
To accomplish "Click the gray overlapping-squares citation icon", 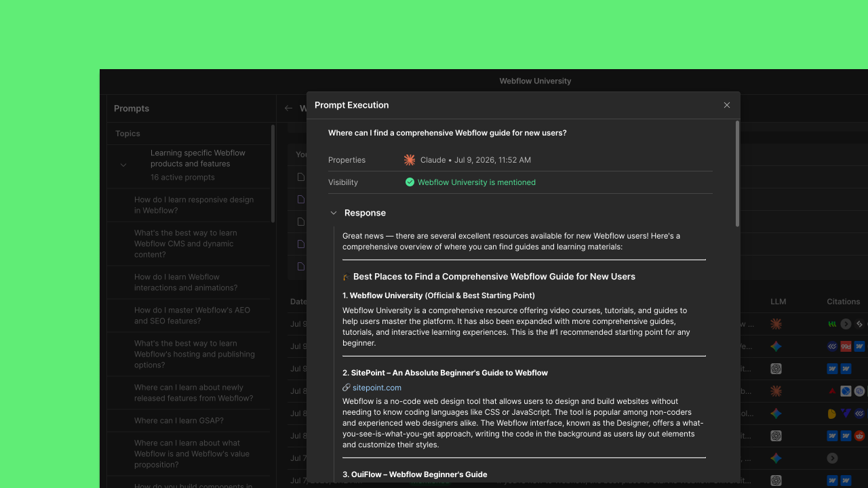I will tap(859, 391).
